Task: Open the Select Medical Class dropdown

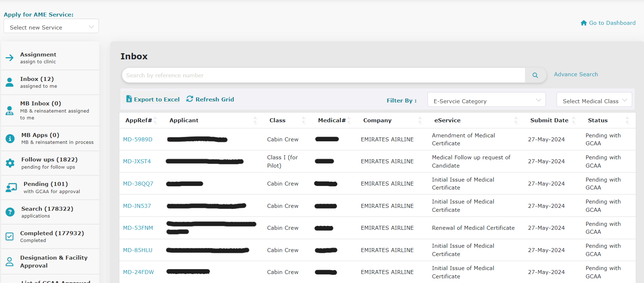Action: point(594,101)
